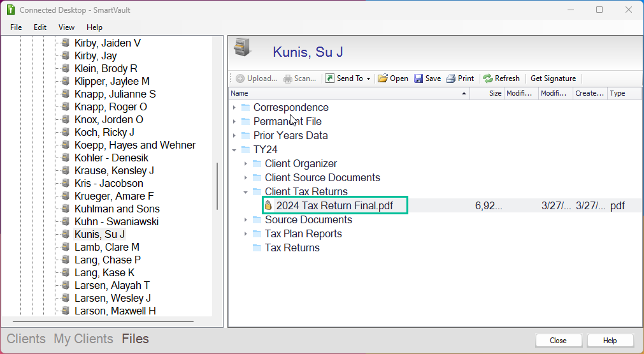This screenshot has width=644, height=354.
Task: Click the vault icon beside Larsen, Wesley J
Action: pos(65,299)
